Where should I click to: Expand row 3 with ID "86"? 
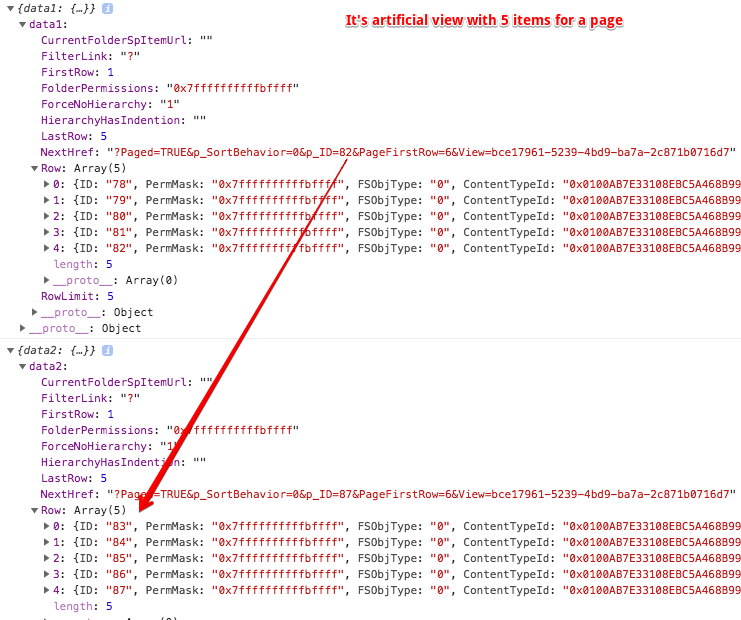point(46,574)
